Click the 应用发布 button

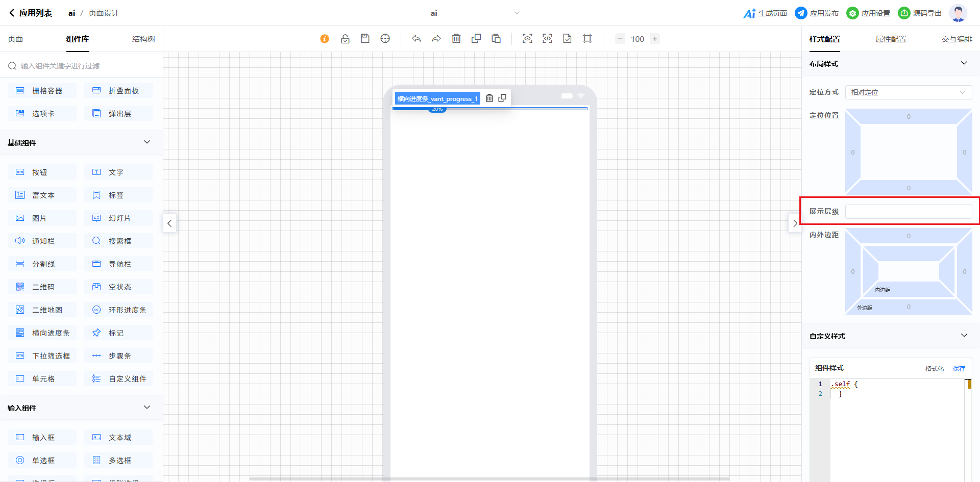[x=817, y=13]
